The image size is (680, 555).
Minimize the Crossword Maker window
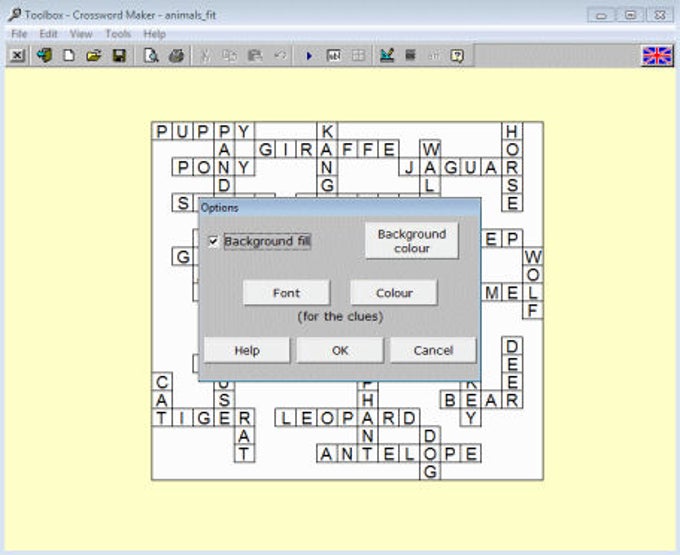601,15
